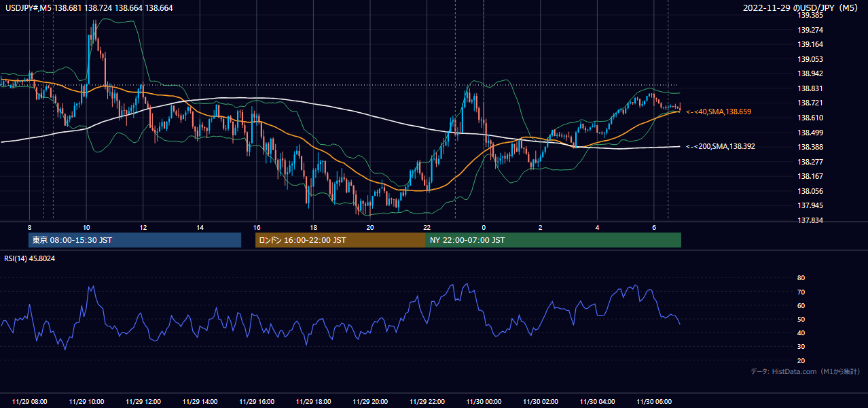Screen dimensions: 868x408
Task: Click the chart date title 2022-11-29 USD/JPY (M5)
Action: [801, 7]
